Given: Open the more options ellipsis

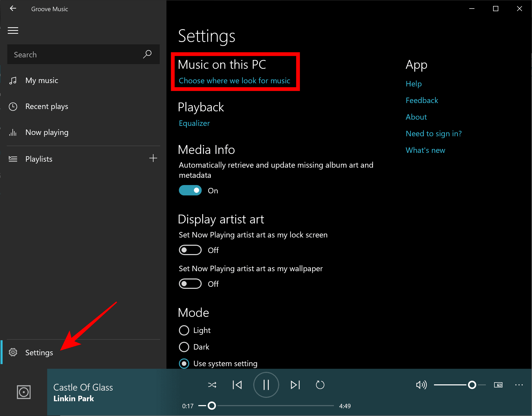Looking at the screenshot, I should (x=519, y=385).
